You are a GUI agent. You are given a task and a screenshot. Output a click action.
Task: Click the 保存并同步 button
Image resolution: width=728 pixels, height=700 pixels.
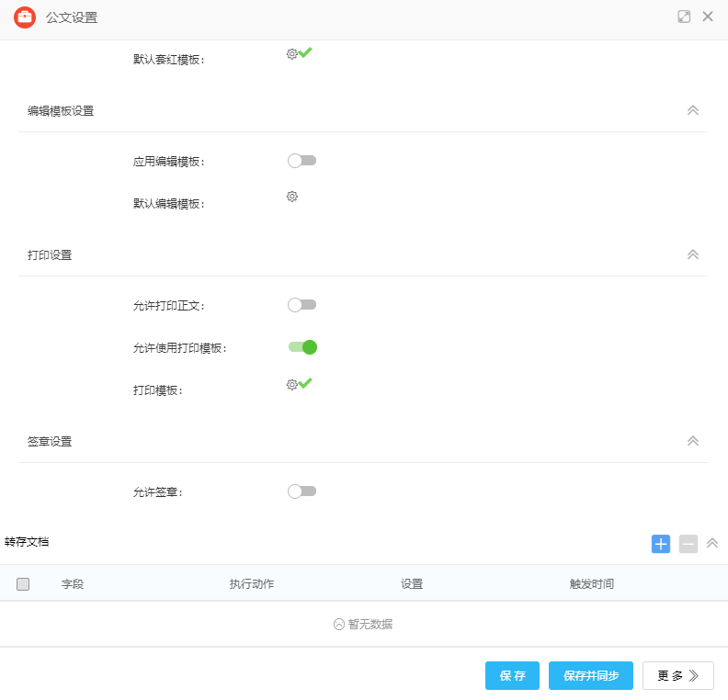click(591, 676)
